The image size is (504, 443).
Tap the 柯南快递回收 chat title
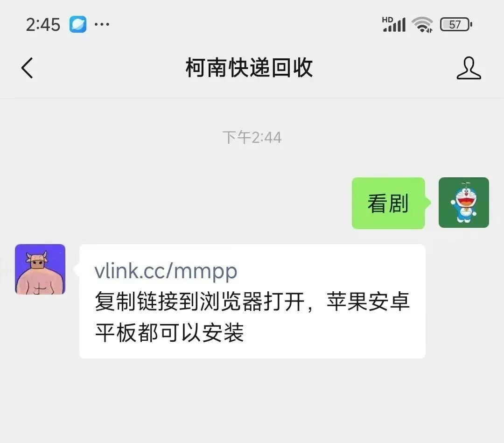click(249, 68)
